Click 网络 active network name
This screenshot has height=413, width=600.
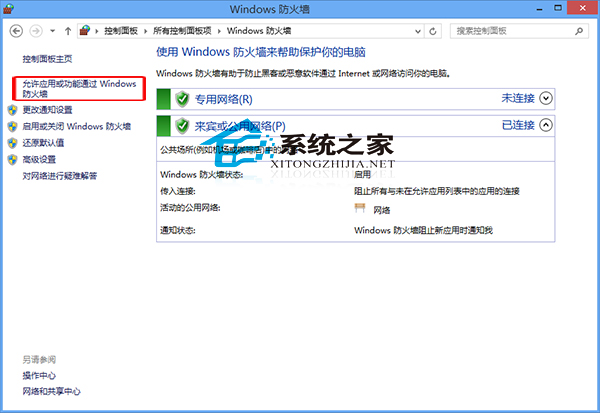coord(382,210)
